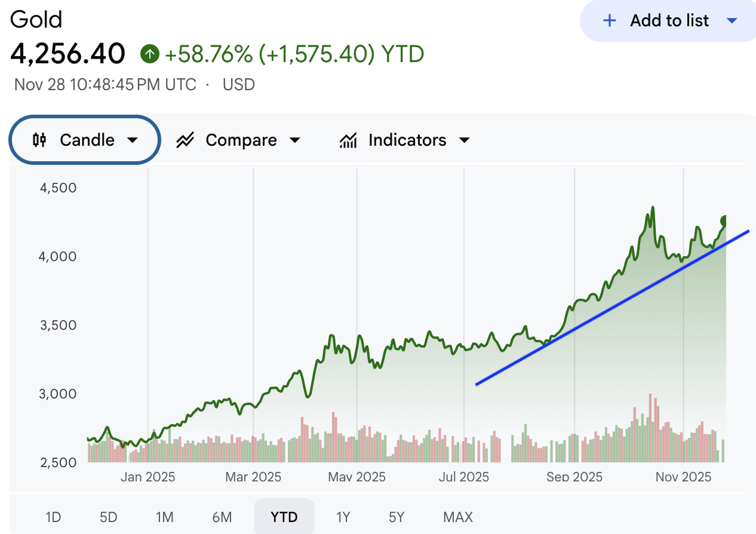This screenshot has width=756, height=534.
Task: Expand the Candle dropdown arrow
Action: point(133,140)
